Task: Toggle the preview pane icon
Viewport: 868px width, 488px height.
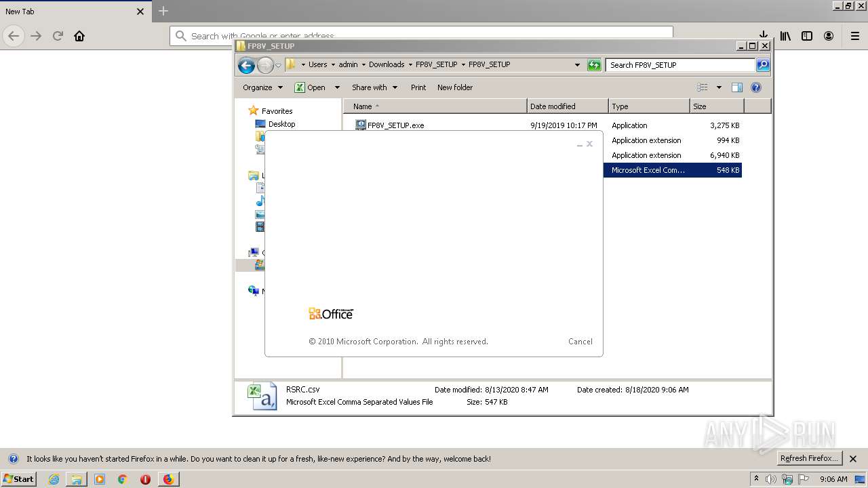Action: pyautogui.click(x=737, y=87)
